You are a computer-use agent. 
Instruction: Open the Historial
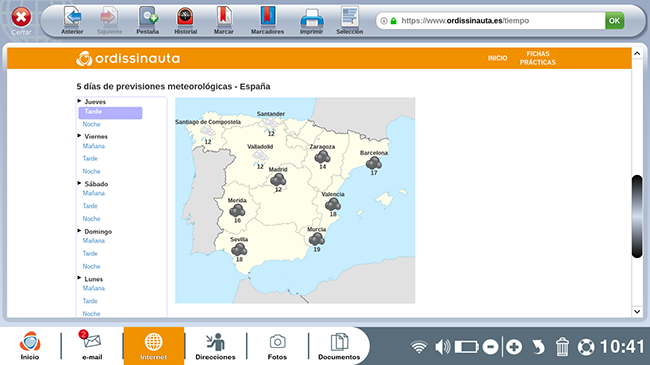click(185, 20)
